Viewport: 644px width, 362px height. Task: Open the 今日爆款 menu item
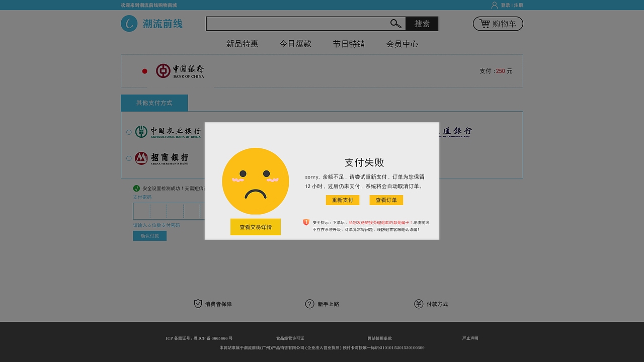point(295,44)
